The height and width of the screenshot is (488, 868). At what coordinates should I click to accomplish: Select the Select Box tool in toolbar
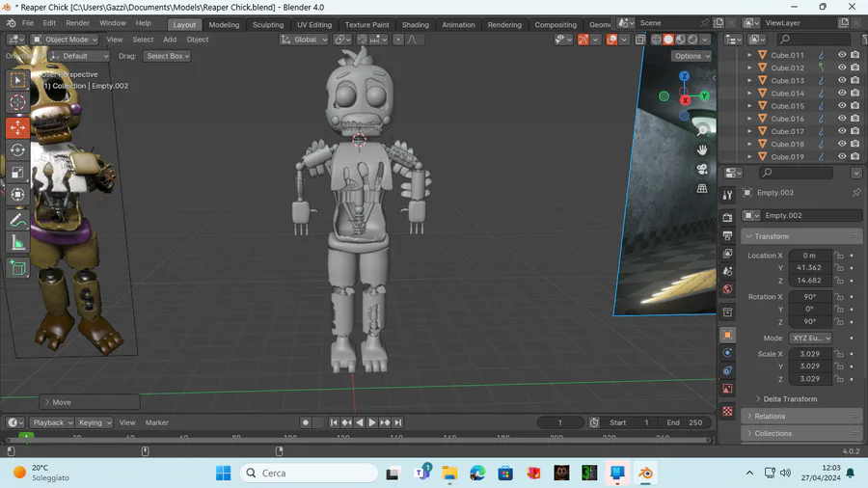pos(17,80)
